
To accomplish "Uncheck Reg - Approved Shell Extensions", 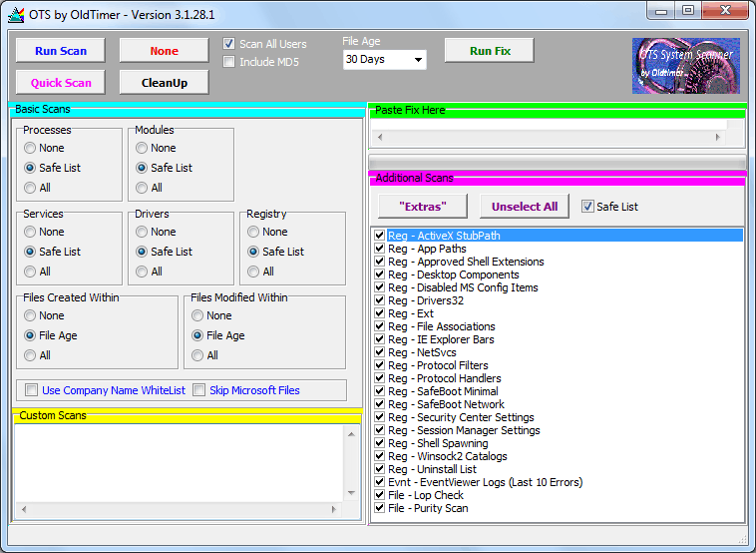I will pyautogui.click(x=379, y=262).
